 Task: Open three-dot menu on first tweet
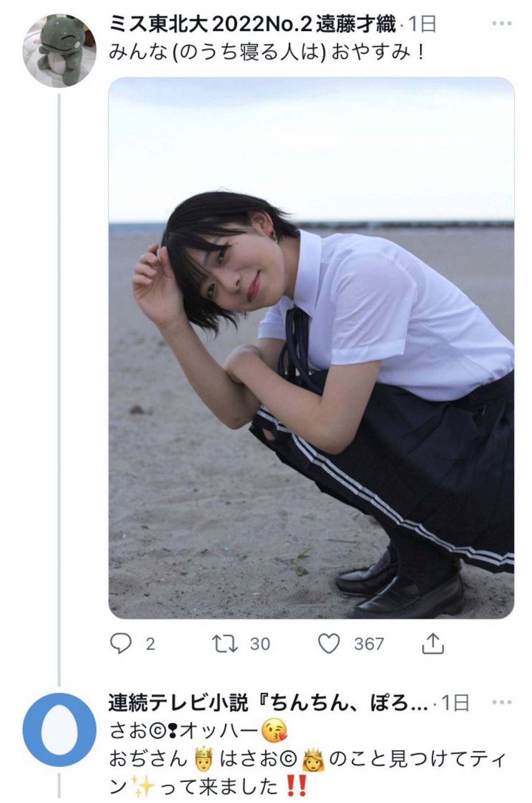(502, 24)
